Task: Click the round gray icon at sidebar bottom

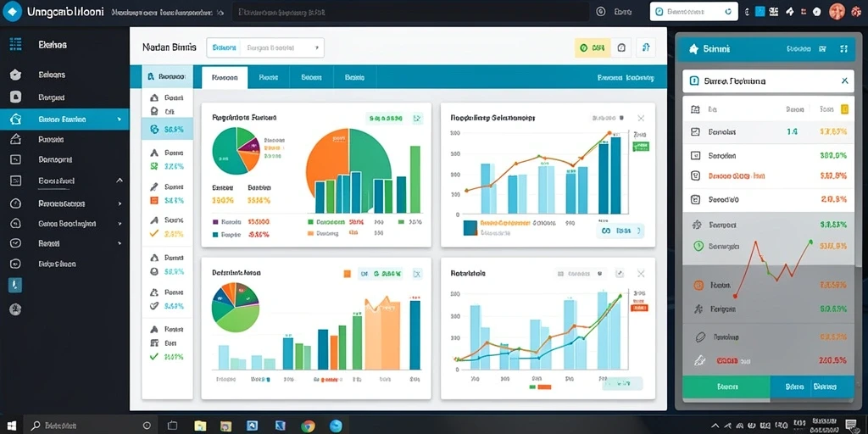Action: [15, 309]
